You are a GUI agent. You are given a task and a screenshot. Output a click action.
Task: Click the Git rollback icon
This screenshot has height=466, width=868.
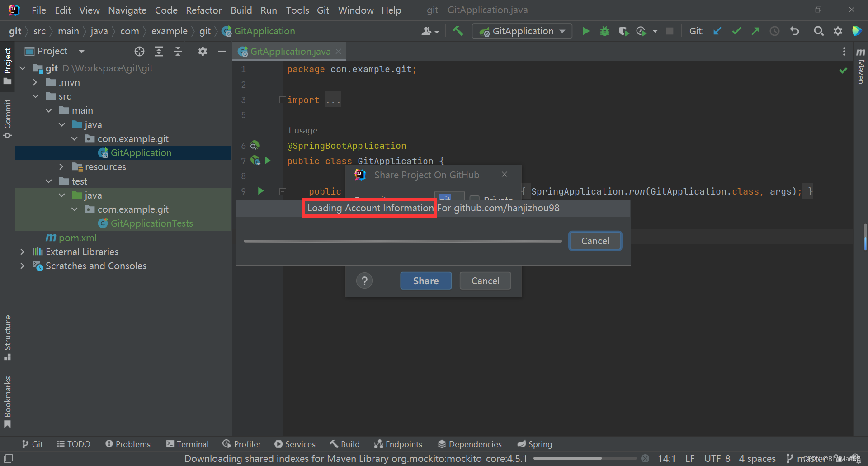pos(794,31)
